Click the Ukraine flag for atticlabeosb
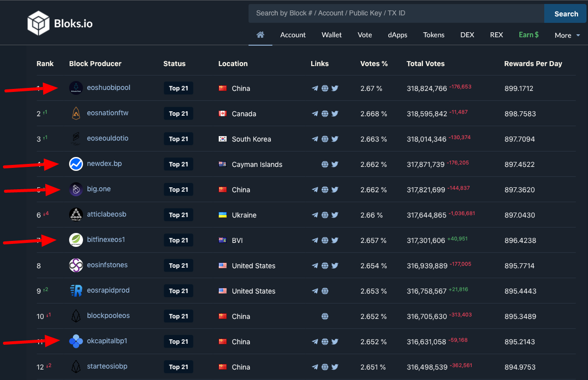Screen dimensions: 588x380 (223, 215)
